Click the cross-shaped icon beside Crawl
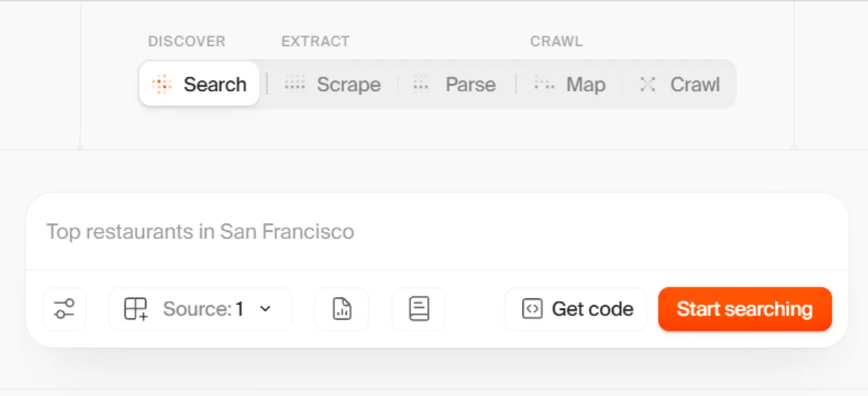This screenshot has width=868, height=396. click(x=648, y=84)
